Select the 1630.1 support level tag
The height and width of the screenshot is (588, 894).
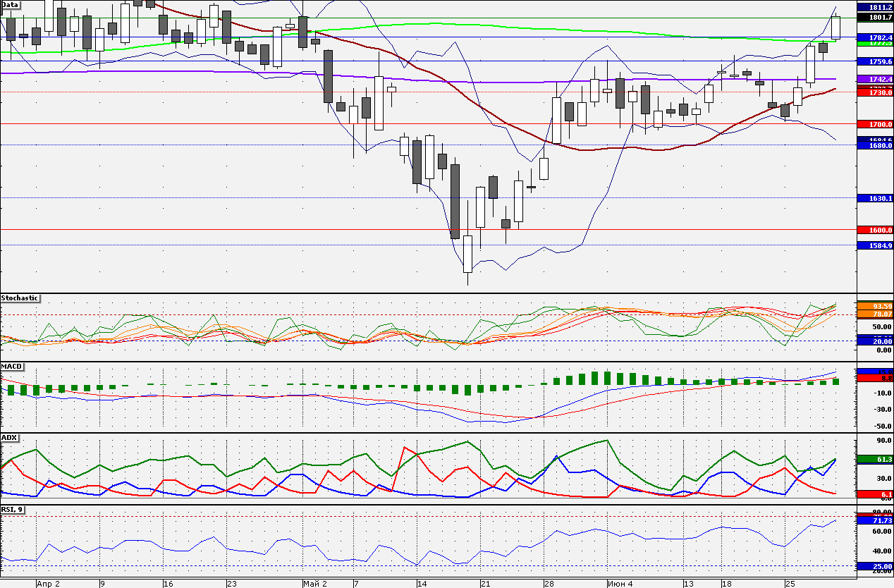[875, 199]
